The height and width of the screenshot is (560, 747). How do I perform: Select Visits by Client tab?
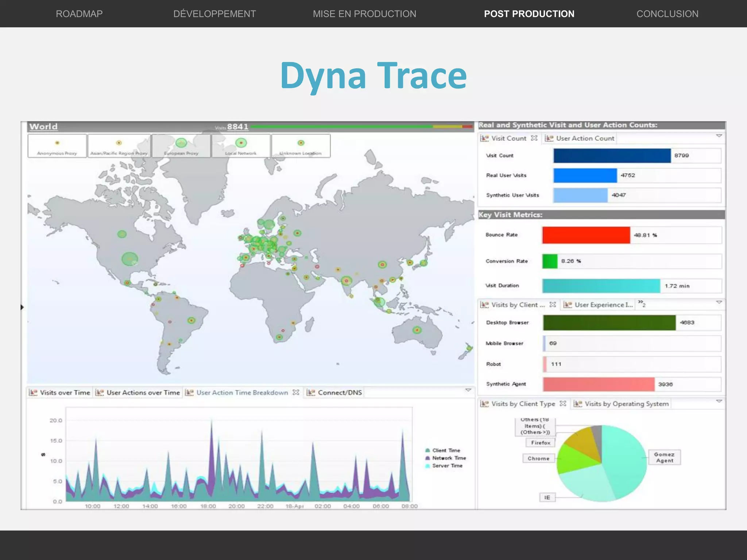518,305
